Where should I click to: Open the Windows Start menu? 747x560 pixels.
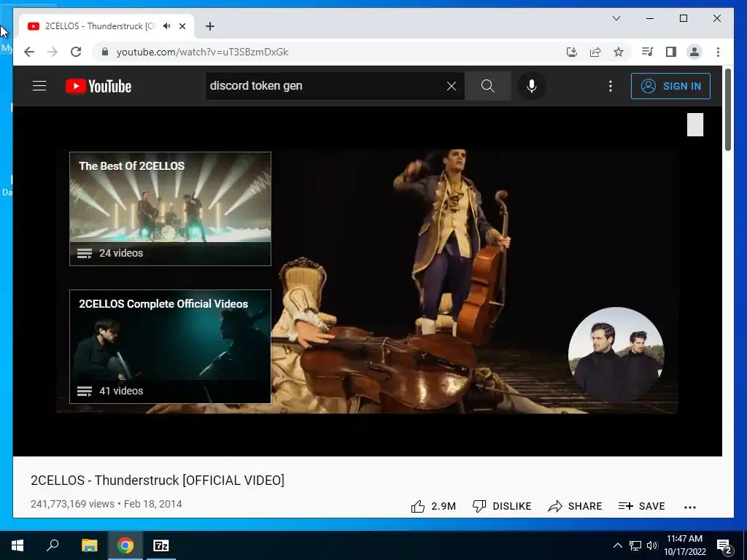[x=18, y=545]
